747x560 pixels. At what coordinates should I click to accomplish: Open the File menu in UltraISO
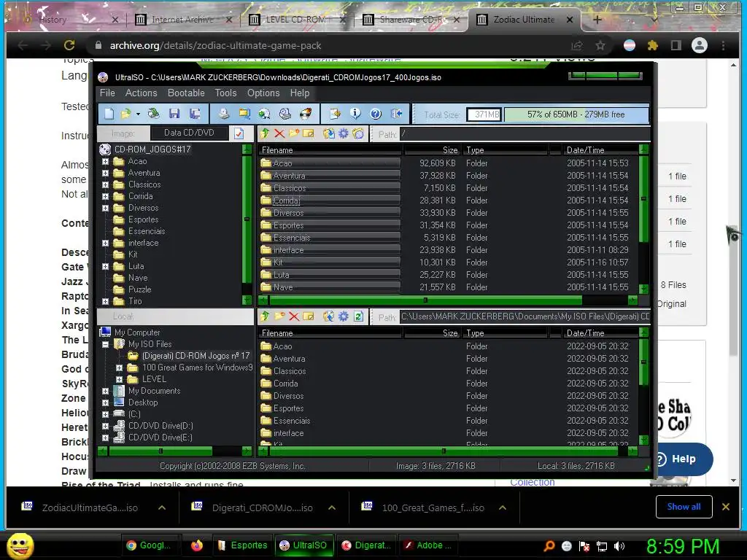107,93
